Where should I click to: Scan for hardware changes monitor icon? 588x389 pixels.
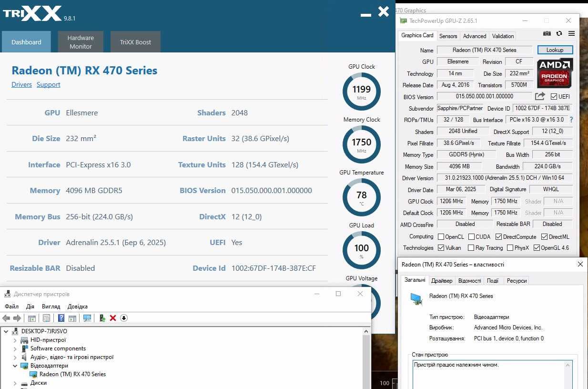[x=87, y=318]
